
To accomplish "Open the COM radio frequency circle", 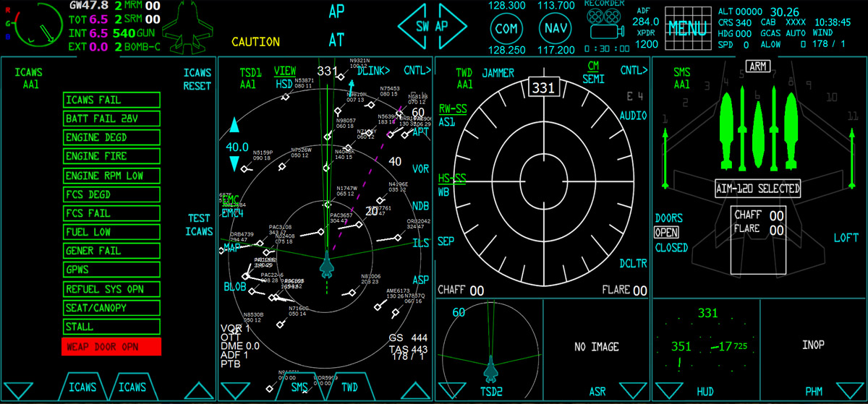I will pos(506,29).
